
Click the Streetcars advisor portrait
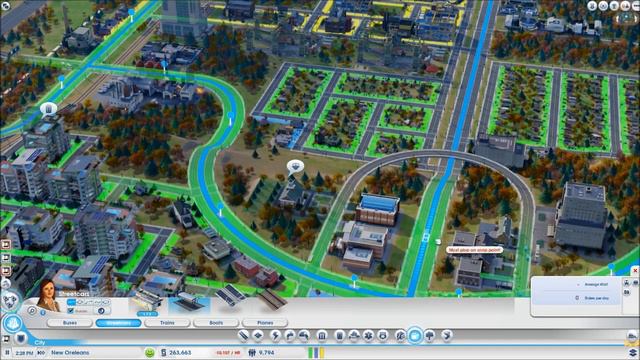[48, 296]
